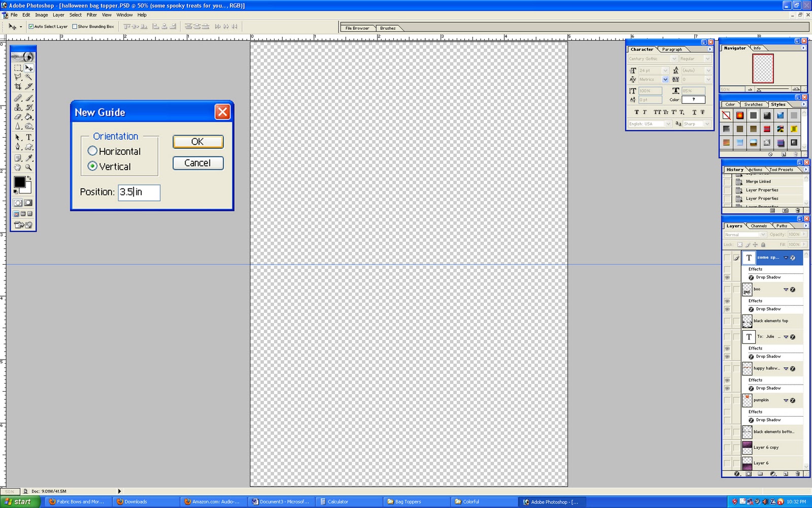Cancel the New Guide dialog
812x508 pixels.
197,163
